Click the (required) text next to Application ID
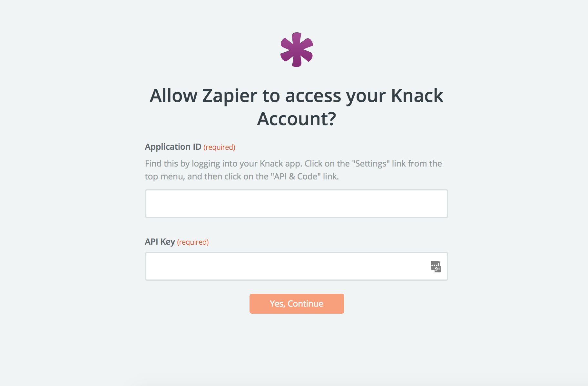Image resolution: width=588 pixels, height=386 pixels. click(219, 147)
